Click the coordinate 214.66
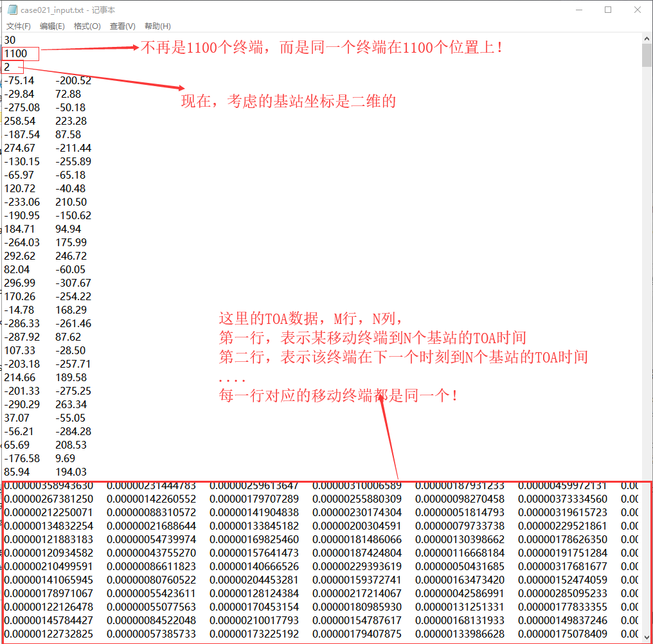 (x=20, y=377)
